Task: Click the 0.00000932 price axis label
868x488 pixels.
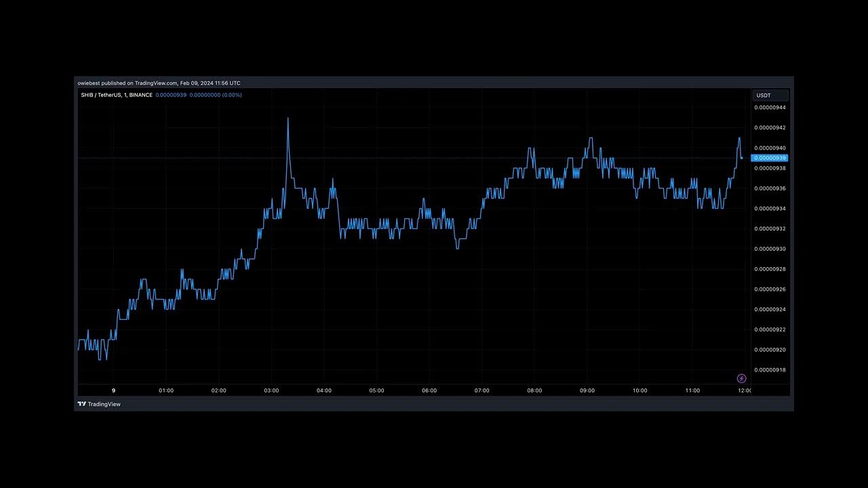Action: (x=770, y=228)
